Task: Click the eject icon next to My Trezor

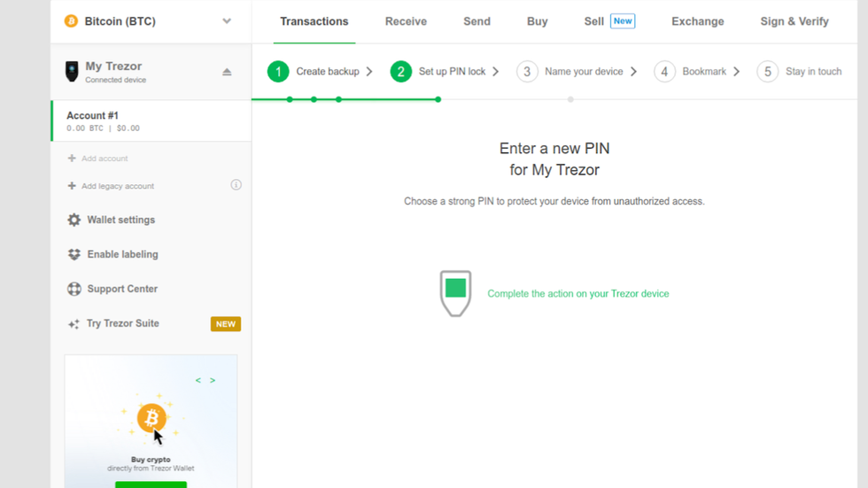Action: 227,72
